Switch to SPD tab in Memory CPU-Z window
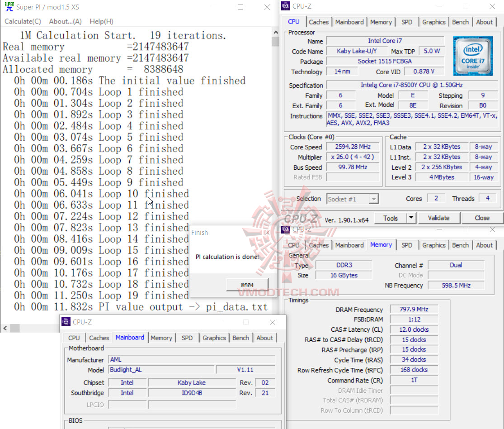This screenshot has height=429, width=504. [x=407, y=245]
